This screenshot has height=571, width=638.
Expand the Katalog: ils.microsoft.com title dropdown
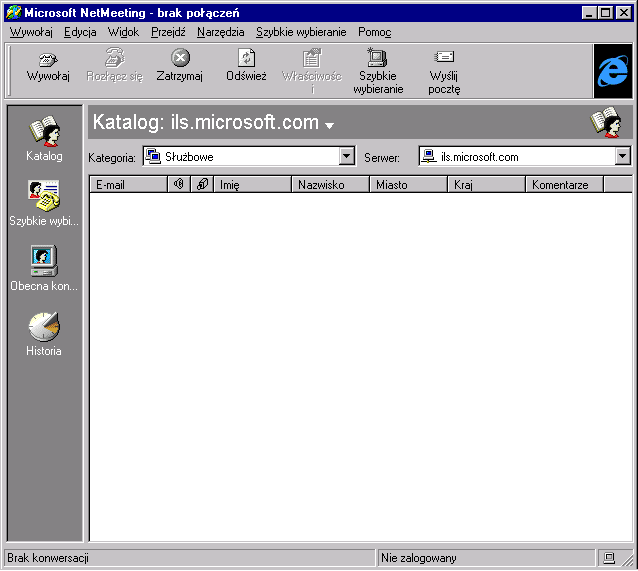tap(330, 125)
